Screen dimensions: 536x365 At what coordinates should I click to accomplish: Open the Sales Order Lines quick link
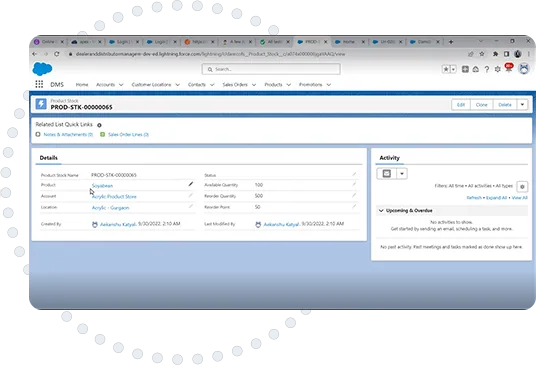point(128,134)
